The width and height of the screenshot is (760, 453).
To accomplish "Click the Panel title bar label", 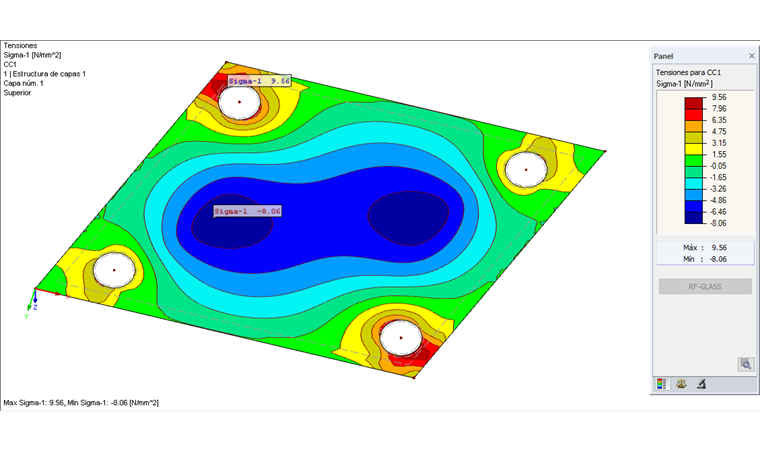I will click(663, 56).
